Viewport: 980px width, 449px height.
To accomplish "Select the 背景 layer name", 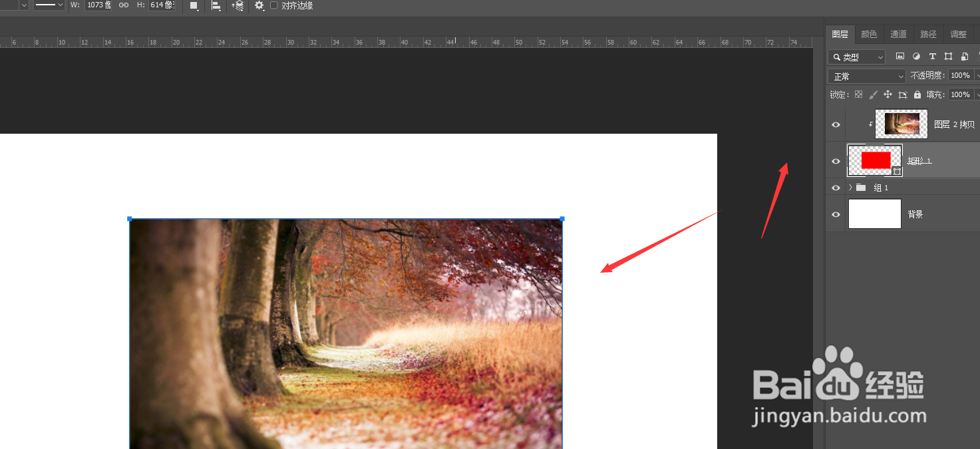I will tap(915, 214).
